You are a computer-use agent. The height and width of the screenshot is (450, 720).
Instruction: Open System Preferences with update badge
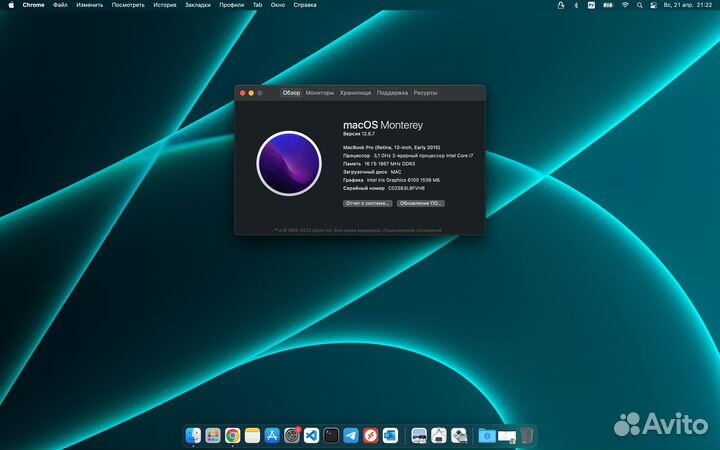coord(292,435)
